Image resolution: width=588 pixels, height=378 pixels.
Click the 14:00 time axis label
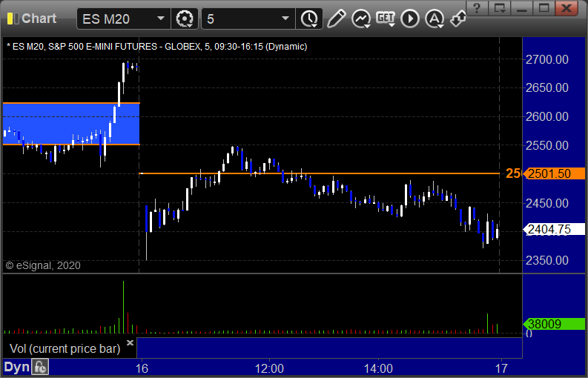pyautogui.click(x=378, y=368)
